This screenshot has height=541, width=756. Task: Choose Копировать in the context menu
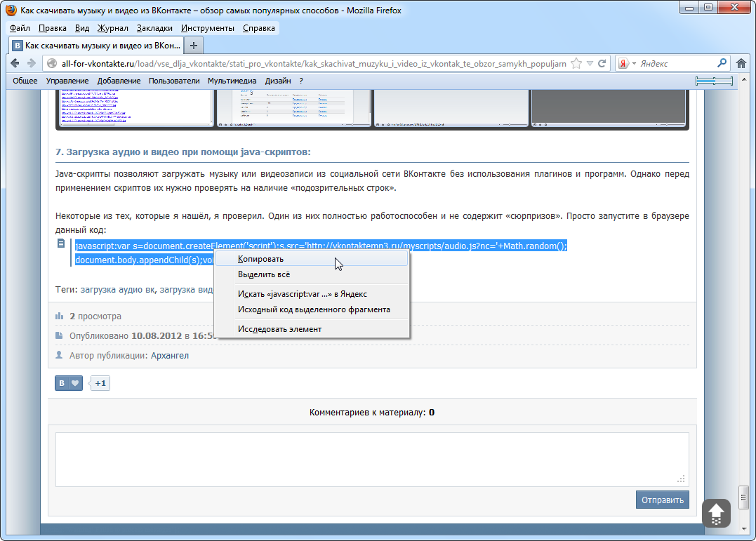coord(312,259)
